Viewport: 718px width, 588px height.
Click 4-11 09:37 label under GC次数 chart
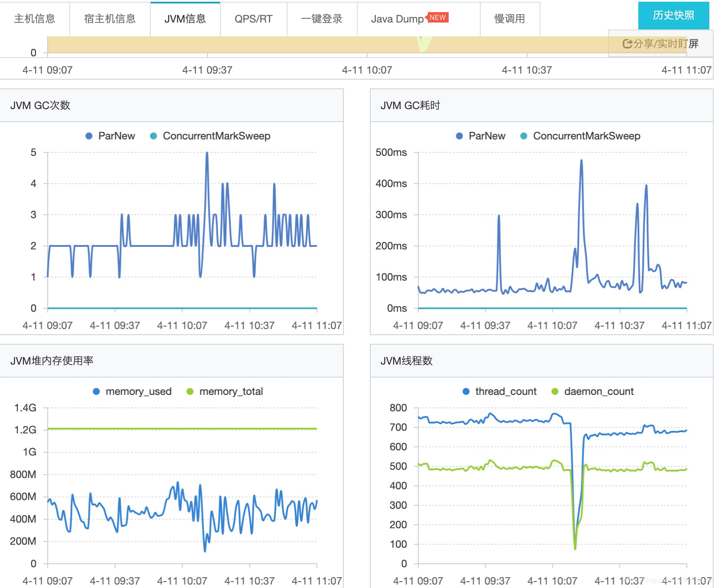pos(115,326)
